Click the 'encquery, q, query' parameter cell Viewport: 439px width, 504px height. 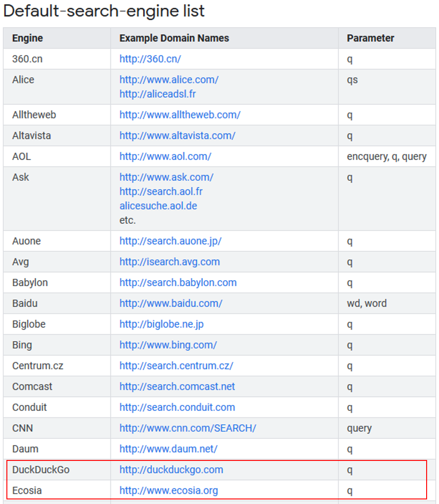(x=387, y=156)
